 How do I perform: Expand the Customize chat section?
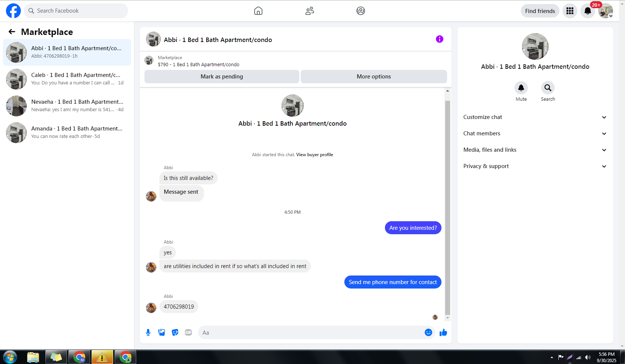point(535,117)
